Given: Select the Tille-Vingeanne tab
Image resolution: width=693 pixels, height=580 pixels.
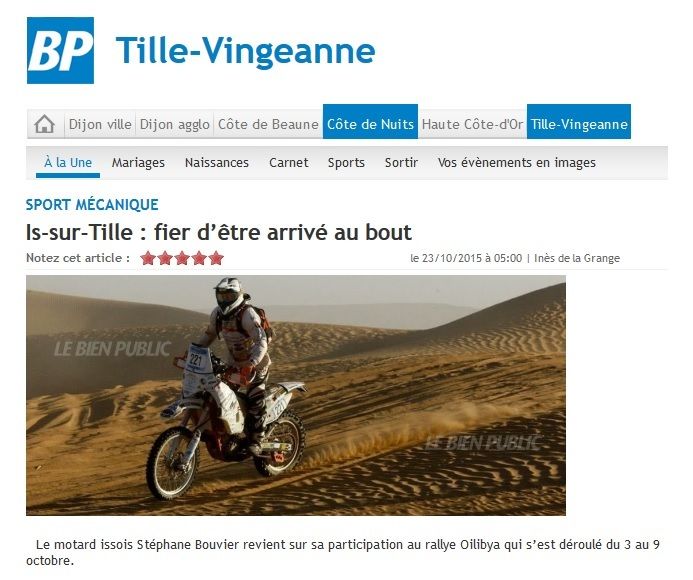Looking at the screenshot, I should 579,122.
